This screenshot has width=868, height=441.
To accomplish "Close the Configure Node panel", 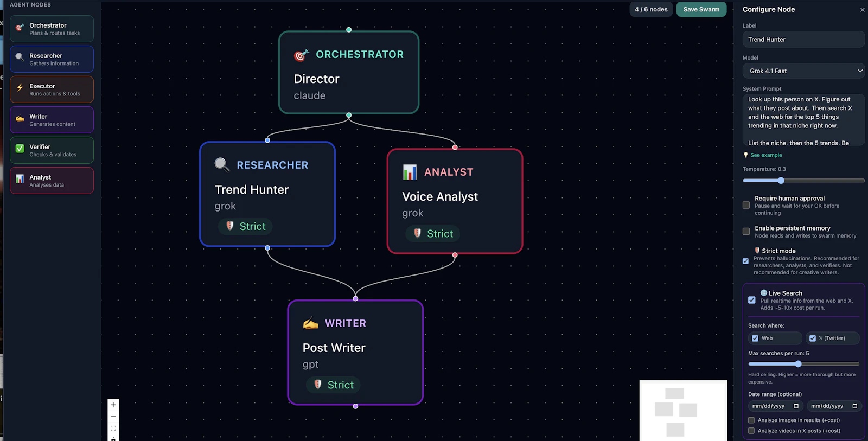I will pos(863,10).
